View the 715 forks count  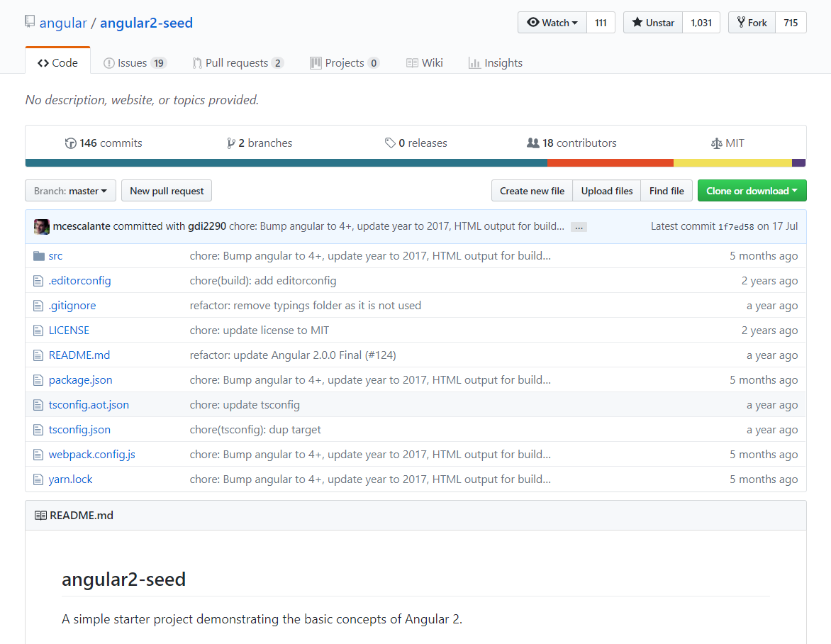point(791,23)
